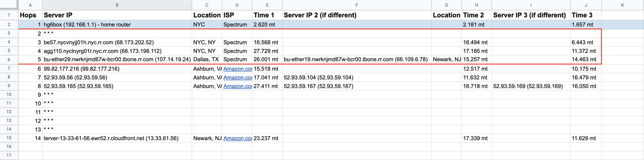Select the 'Hops' header cell
644x160 pixels.
(30, 15)
